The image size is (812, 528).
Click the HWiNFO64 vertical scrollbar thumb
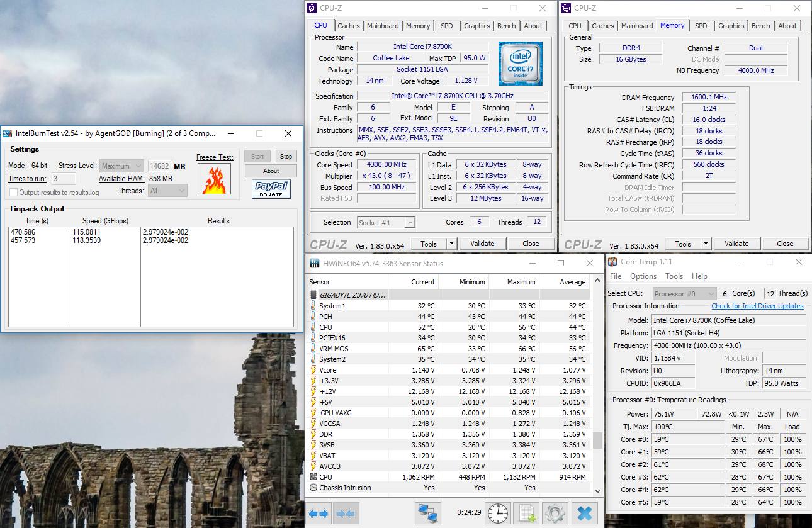[597, 440]
